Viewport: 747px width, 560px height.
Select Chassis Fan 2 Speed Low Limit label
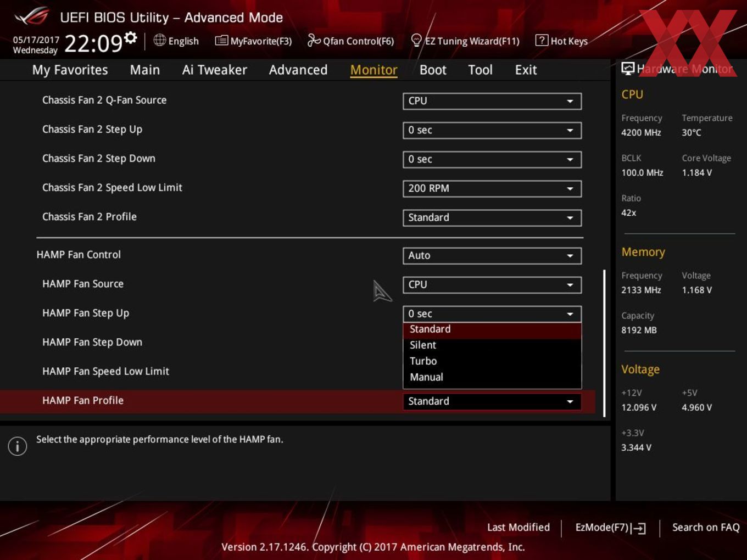point(112,188)
